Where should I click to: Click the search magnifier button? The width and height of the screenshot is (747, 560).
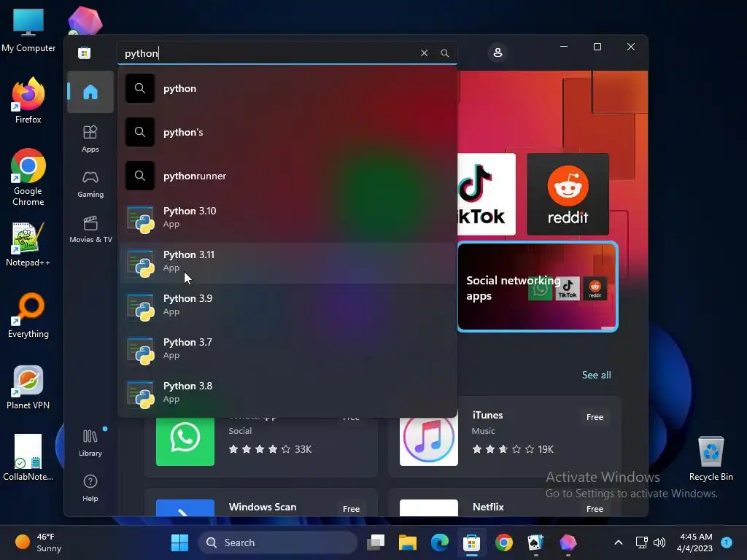pyautogui.click(x=444, y=52)
